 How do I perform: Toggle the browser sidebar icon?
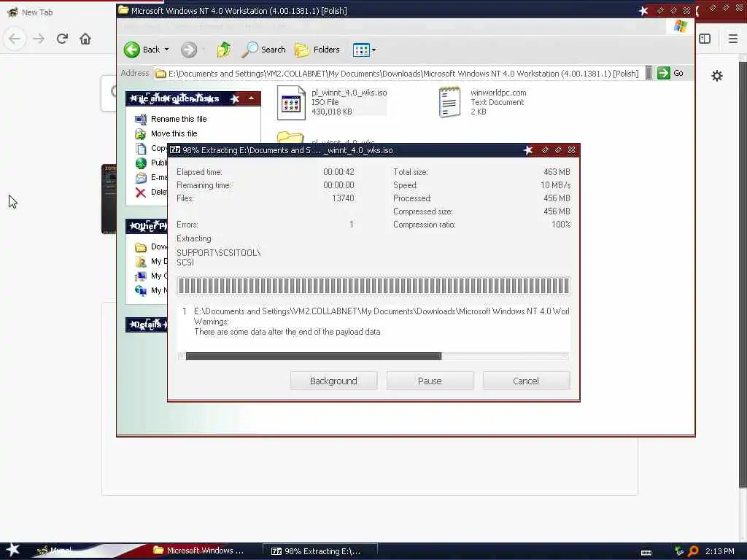click(705, 39)
